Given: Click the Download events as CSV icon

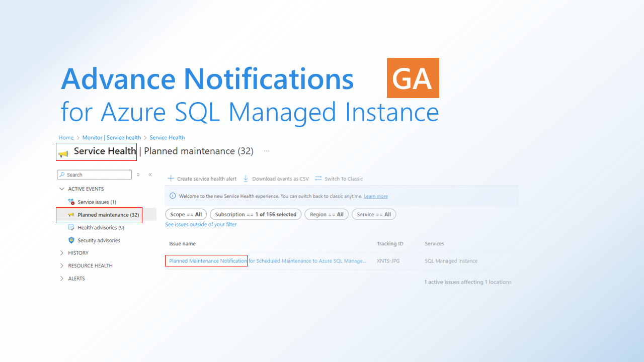Looking at the screenshot, I should 246,178.
